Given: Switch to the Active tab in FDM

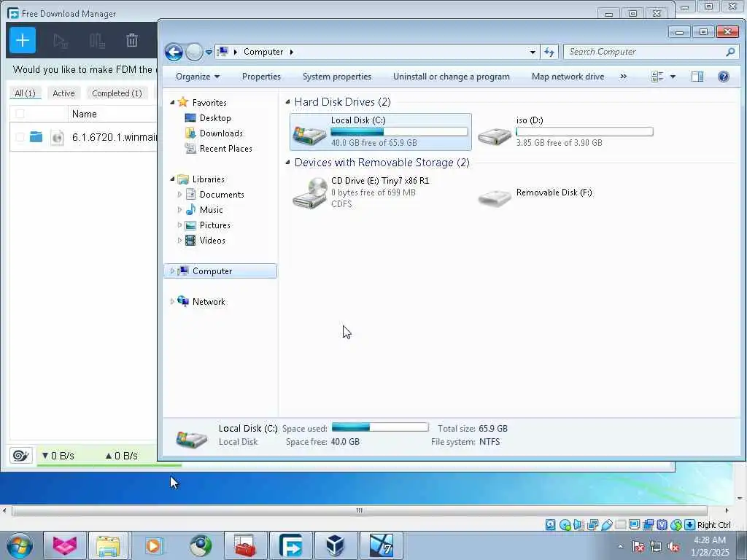Looking at the screenshot, I should (x=64, y=93).
